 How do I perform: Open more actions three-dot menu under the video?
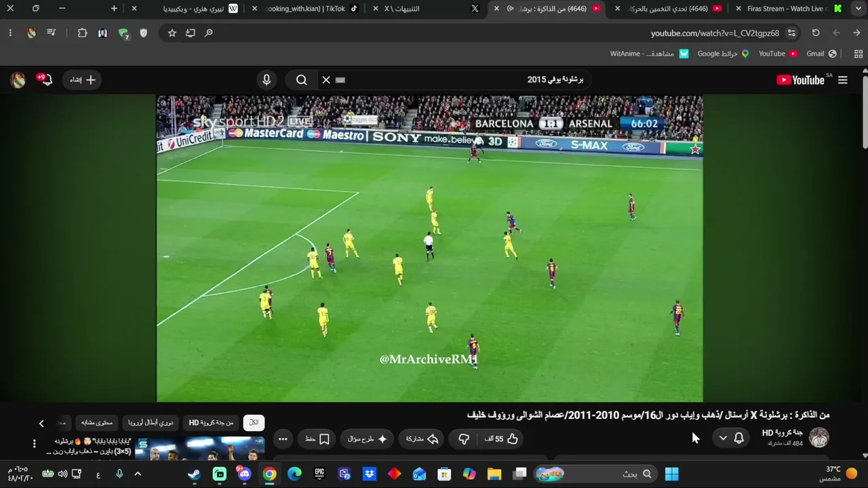tap(283, 439)
